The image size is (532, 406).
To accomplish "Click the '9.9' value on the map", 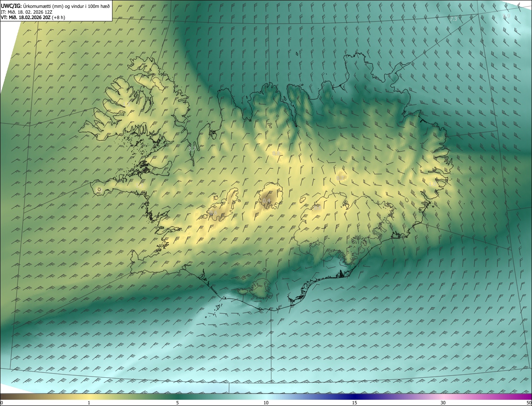I will pyautogui.click(x=506, y=16).
